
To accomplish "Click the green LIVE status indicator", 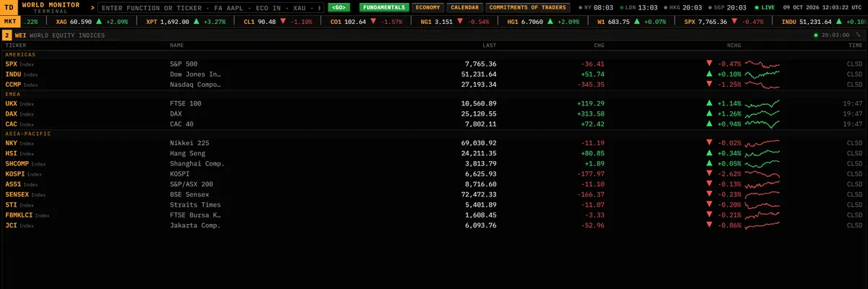I will click(764, 7).
